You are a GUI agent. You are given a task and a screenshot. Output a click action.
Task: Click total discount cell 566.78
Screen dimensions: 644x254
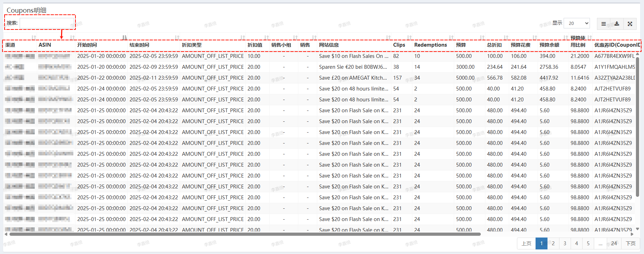[495, 78]
